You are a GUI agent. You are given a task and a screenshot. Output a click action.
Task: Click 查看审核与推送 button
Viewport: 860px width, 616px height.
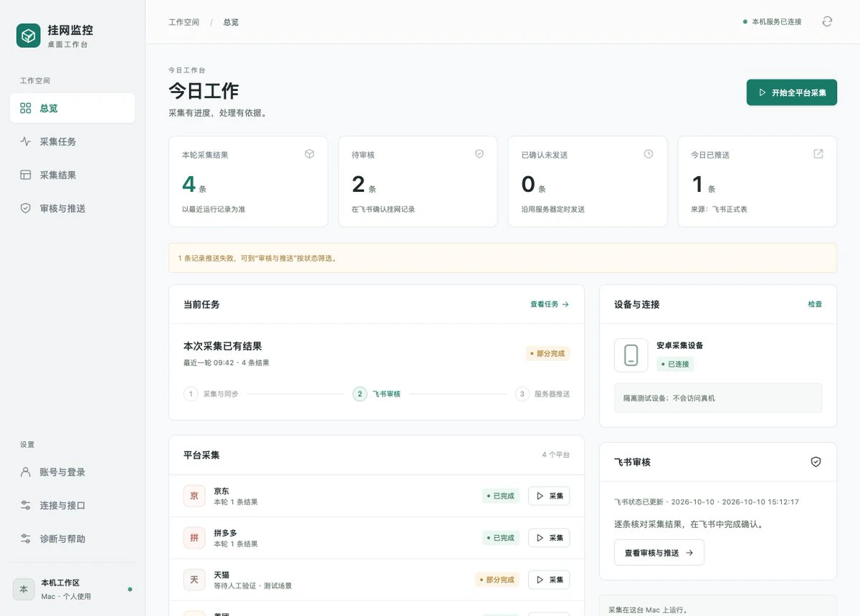tap(659, 553)
